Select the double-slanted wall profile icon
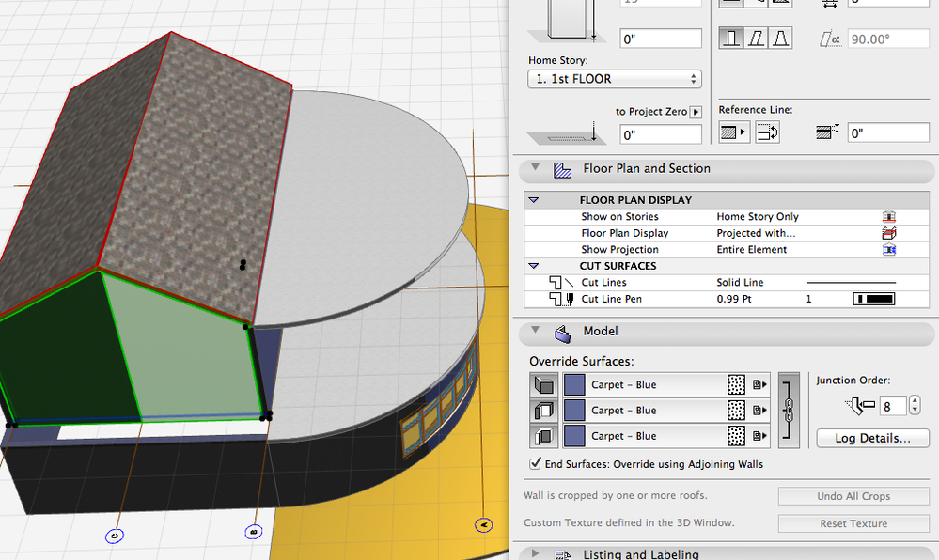Viewport: 939px width, 560px height. coord(780,39)
